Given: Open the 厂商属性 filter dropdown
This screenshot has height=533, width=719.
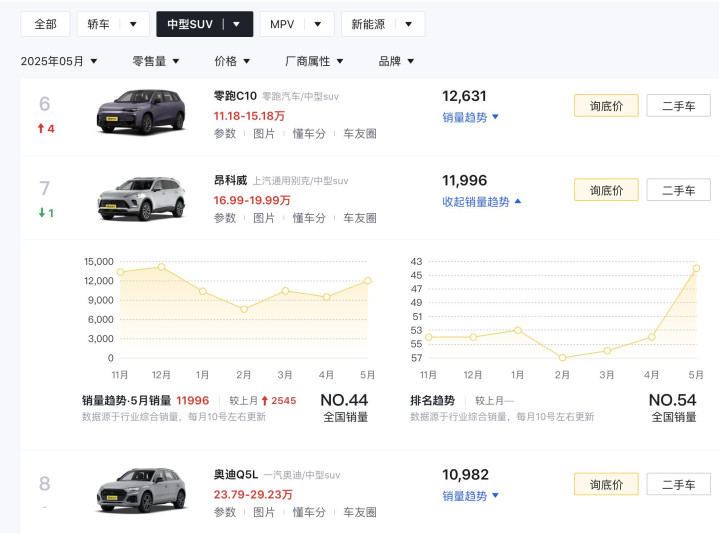Looking at the screenshot, I should (314, 61).
